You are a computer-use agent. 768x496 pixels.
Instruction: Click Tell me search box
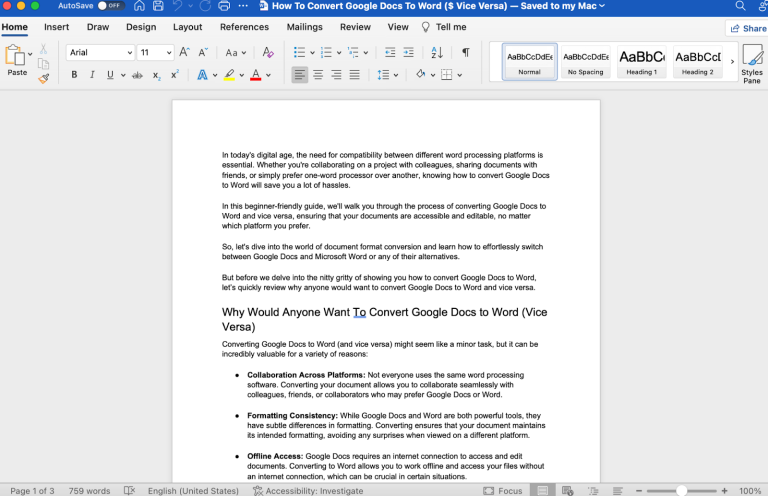pos(444,27)
